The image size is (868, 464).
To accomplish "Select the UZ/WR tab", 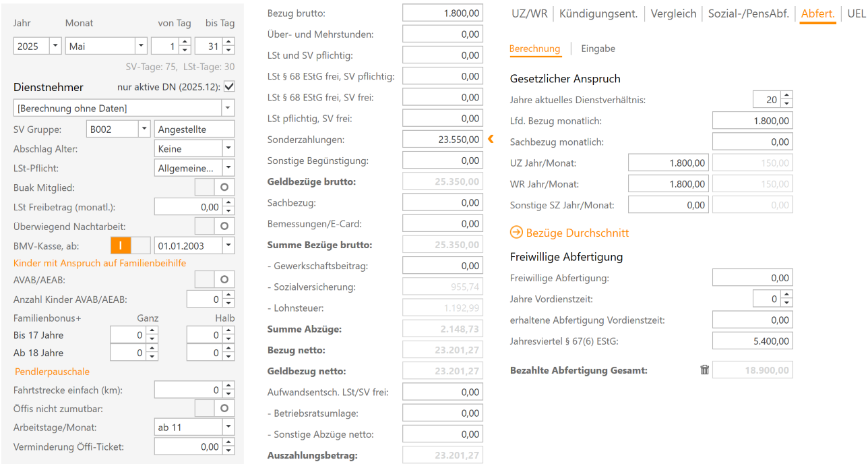I will click(528, 13).
